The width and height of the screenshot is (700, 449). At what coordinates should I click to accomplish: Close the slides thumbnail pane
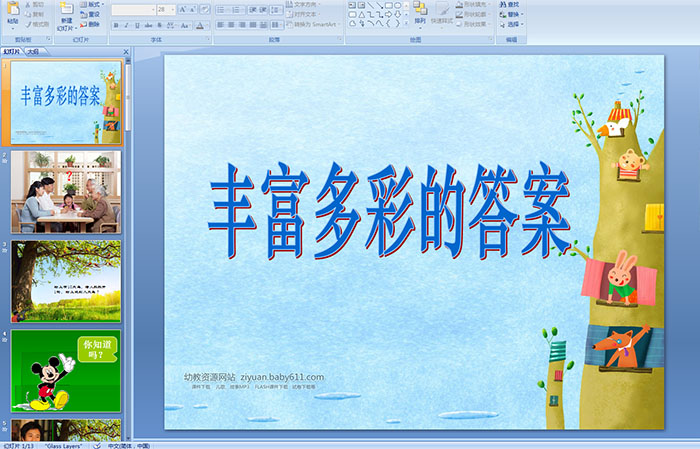[x=126, y=52]
